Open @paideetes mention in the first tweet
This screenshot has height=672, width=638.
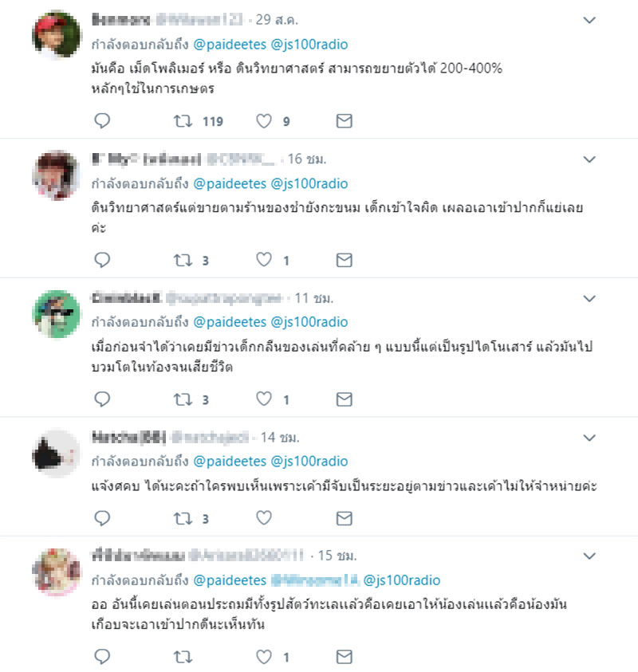coord(230,45)
